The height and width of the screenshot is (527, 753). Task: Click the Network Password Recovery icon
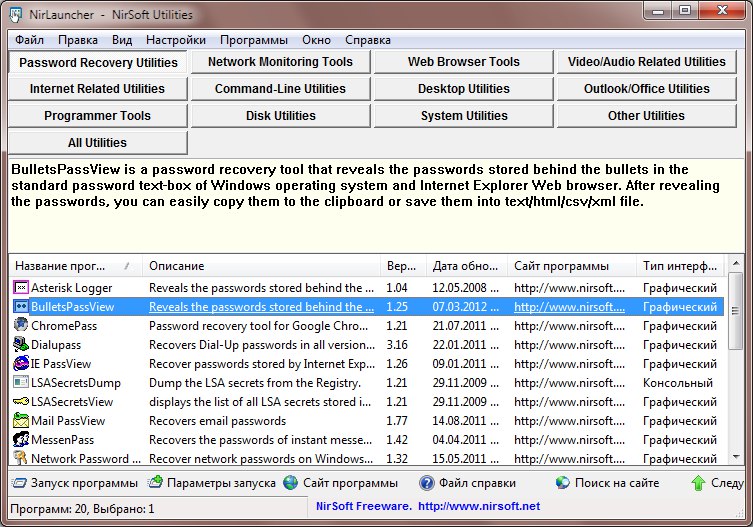pyautogui.click(x=21, y=458)
